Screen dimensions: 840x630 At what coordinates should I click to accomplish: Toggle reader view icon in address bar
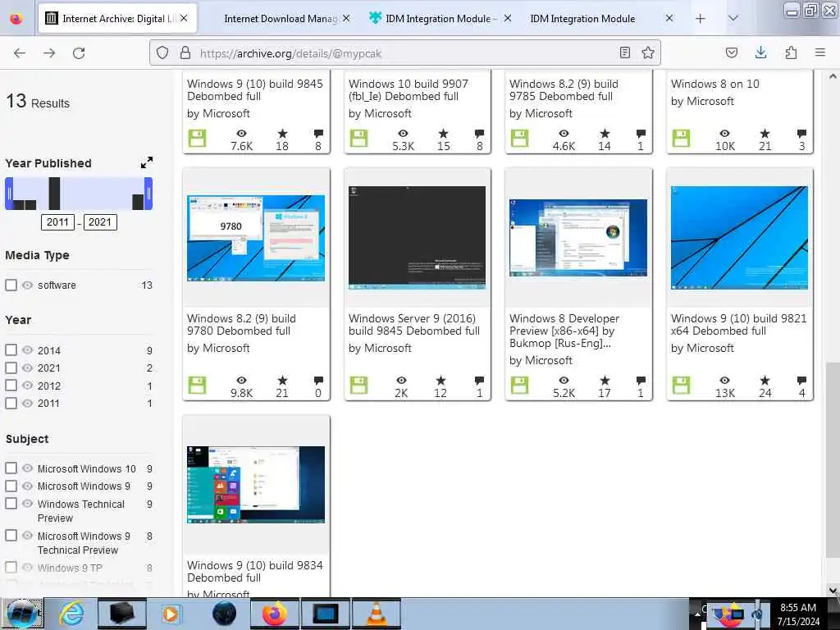click(624, 52)
